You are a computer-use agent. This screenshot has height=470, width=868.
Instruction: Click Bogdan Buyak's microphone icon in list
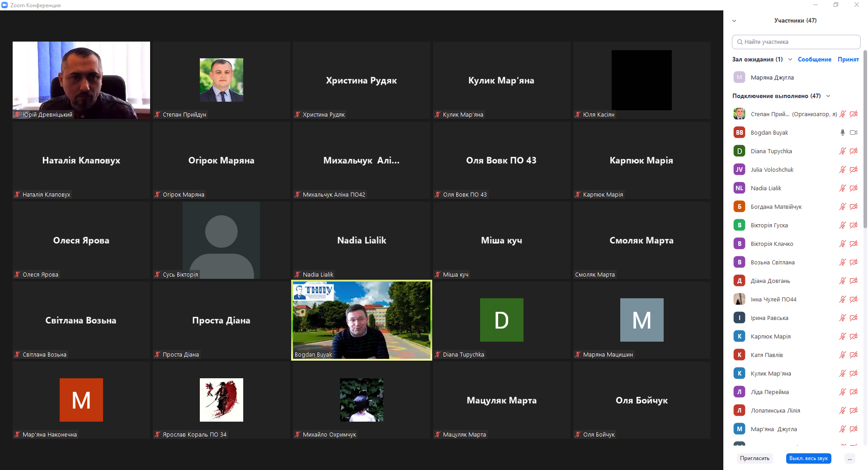coord(842,132)
